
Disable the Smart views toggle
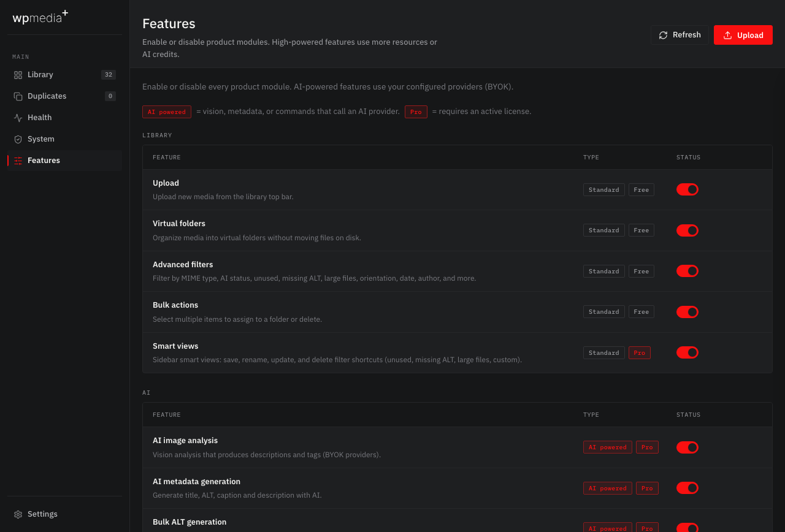pyautogui.click(x=687, y=352)
